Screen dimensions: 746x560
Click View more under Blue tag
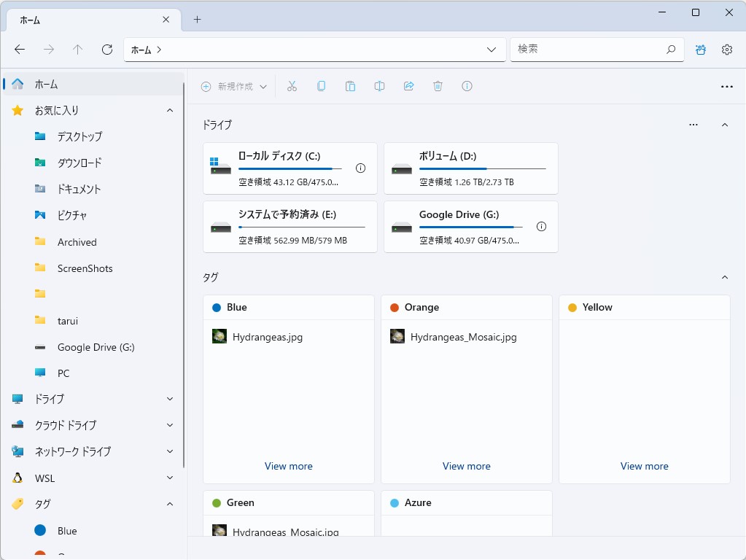click(x=289, y=466)
